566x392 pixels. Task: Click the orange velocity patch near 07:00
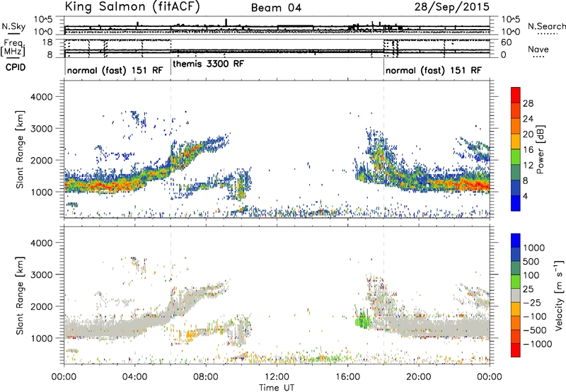pos(191,335)
